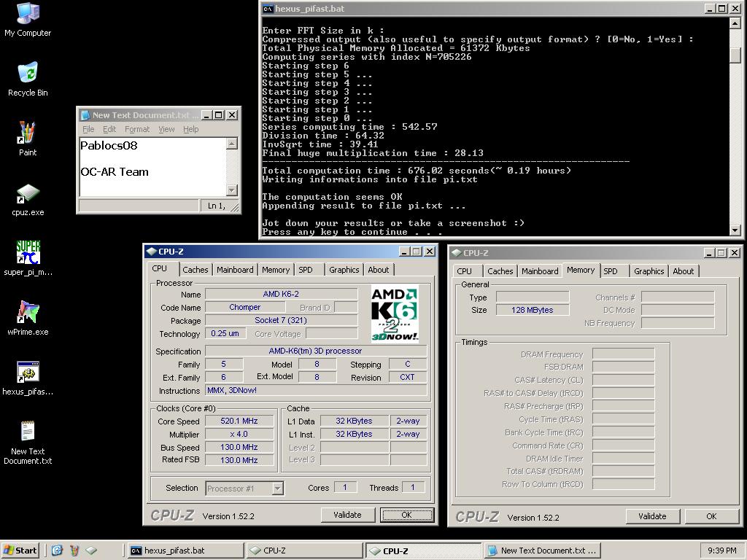747x560 pixels.
Task: Open the File menu in Notepad
Action: point(88,129)
